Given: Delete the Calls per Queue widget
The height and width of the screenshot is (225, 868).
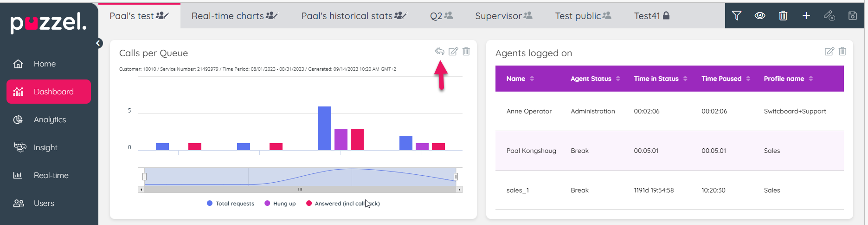Looking at the screenshot, I should pyautogui.click(x=466, y=52).
